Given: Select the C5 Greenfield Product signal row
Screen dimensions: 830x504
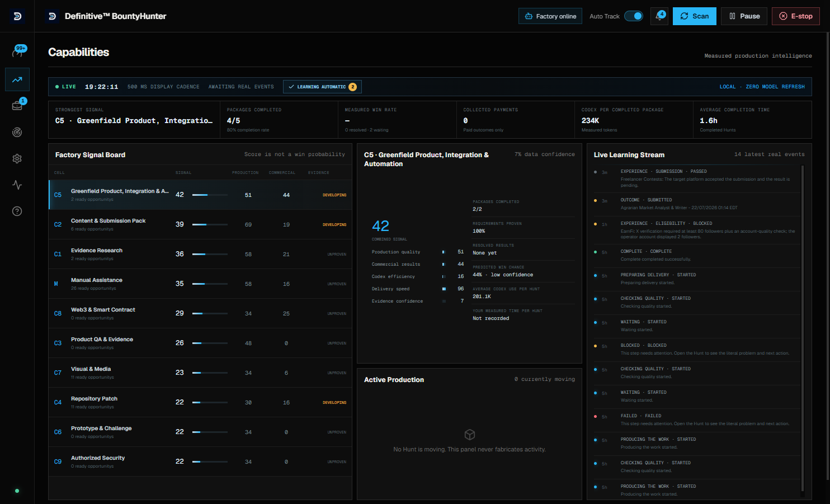Looking at the screenshot, I should (x=200, y=195).
